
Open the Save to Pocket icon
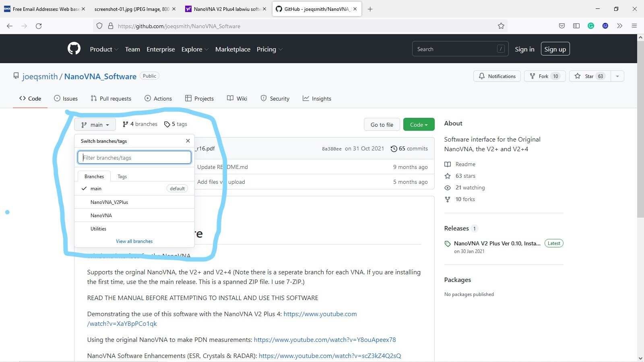[562, 26]
